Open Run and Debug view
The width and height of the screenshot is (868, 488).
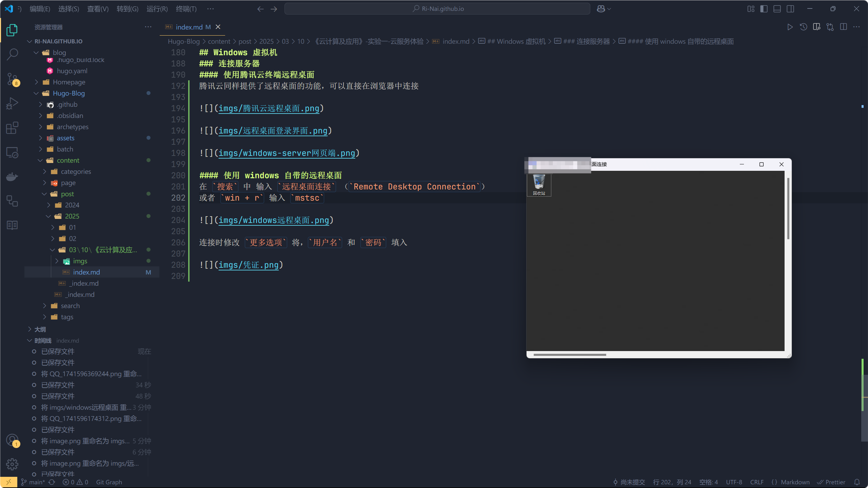(x=12, y=103)
